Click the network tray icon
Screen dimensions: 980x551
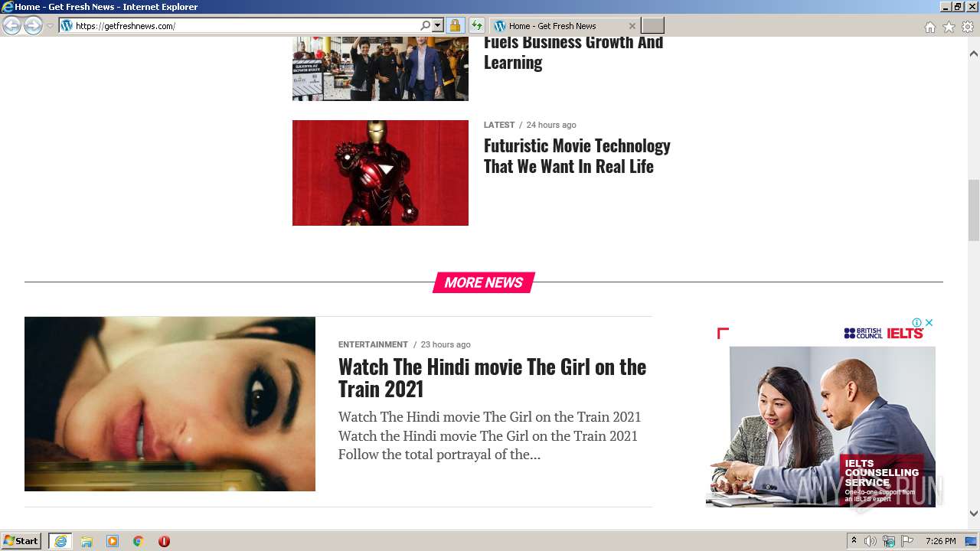(889, 541)
